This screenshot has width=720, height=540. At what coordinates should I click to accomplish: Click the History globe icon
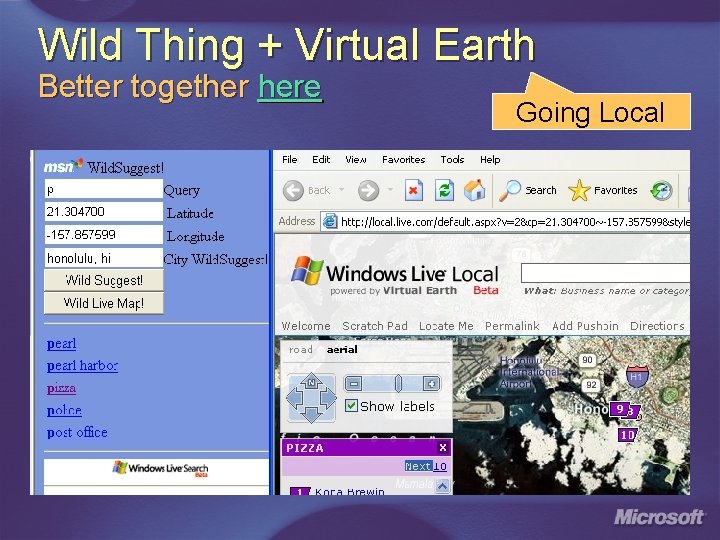pyautogui.click(x=661, y=191)
